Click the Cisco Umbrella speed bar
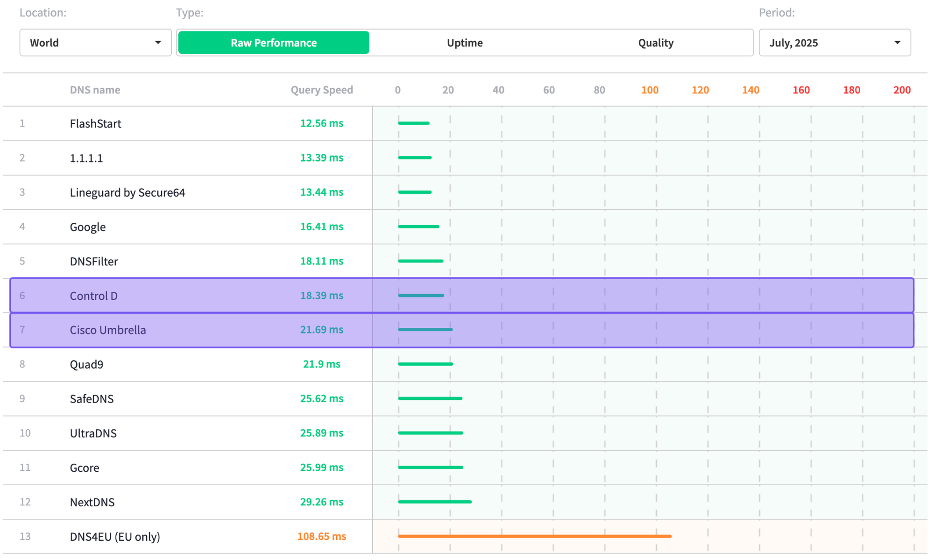This screenshot has width=934, height=560. point(425,329)
